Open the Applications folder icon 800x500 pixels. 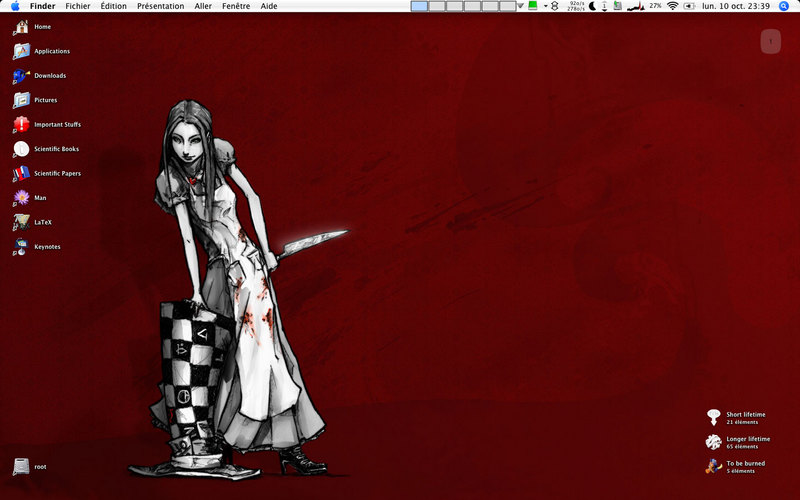pyautogui.click(x=21, y=51)
